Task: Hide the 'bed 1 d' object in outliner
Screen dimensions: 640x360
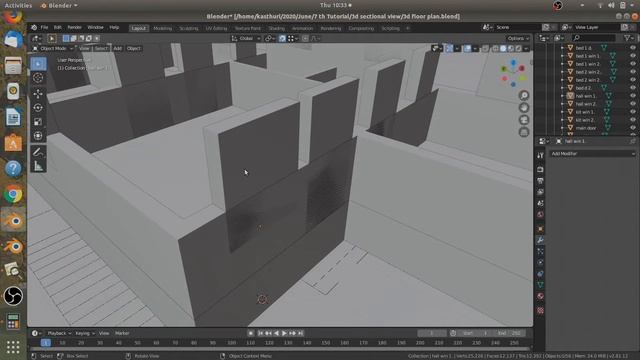Action: pyautogui.click(x=633, y=48)
